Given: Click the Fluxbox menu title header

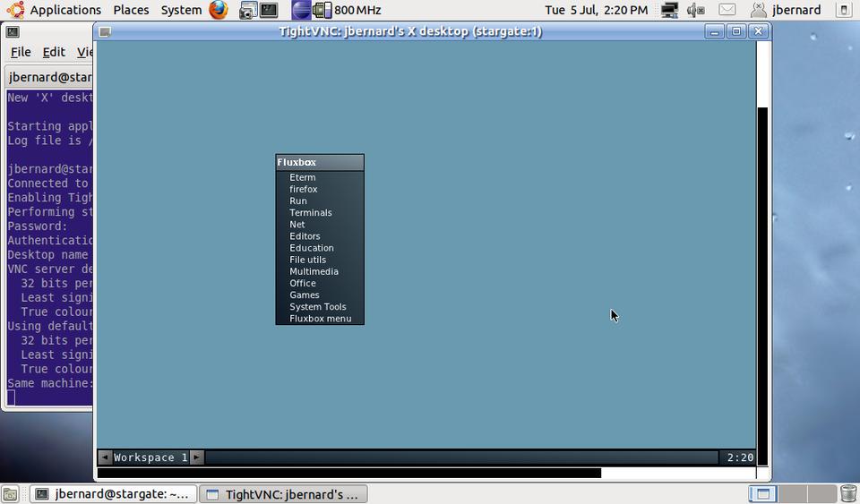Looking at the screenshot, I should tap(320, 162).
